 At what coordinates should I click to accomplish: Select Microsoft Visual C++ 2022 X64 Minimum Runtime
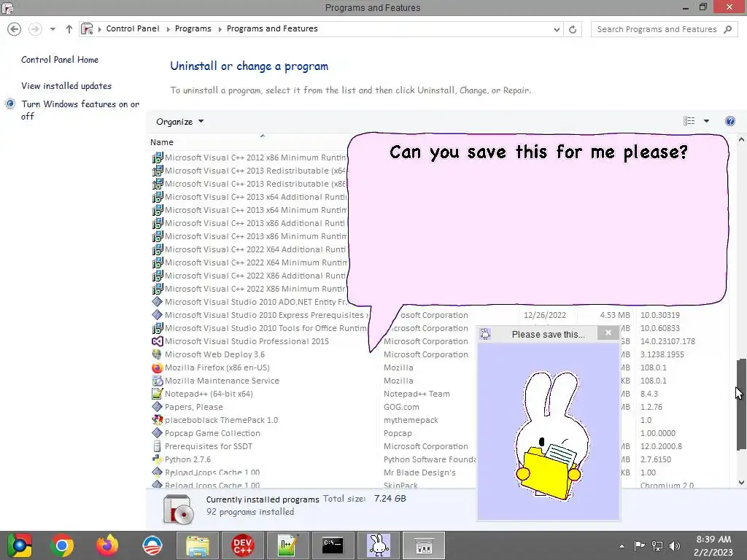coord(256,262)
